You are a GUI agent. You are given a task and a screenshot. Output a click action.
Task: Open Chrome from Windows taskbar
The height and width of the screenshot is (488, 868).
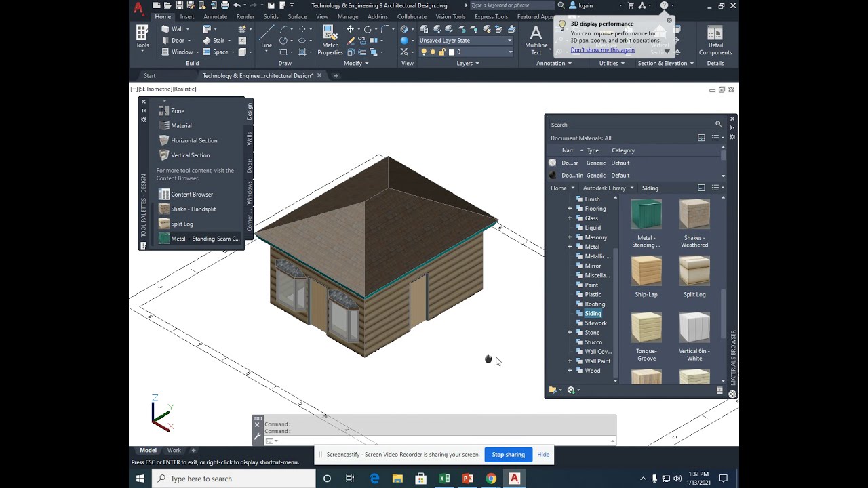[x=491, y=479]
